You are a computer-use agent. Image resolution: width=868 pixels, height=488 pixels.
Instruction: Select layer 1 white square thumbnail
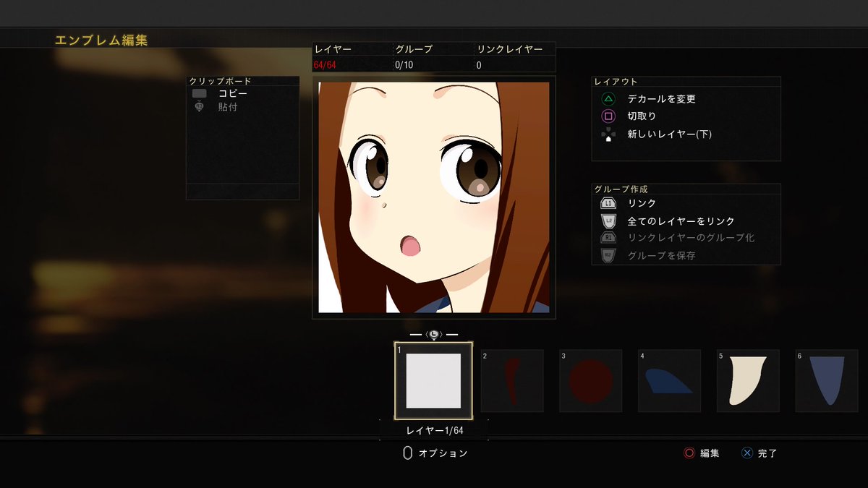(433, 381)
